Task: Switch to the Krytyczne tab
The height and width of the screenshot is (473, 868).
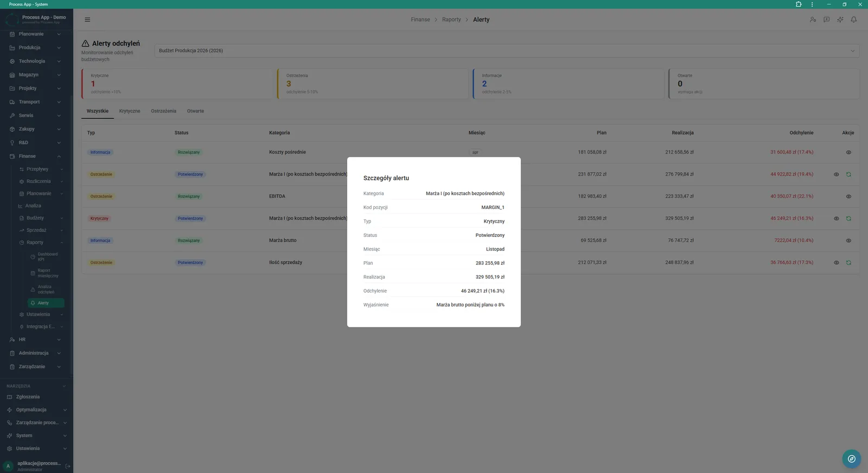Action: click(130, 111)
